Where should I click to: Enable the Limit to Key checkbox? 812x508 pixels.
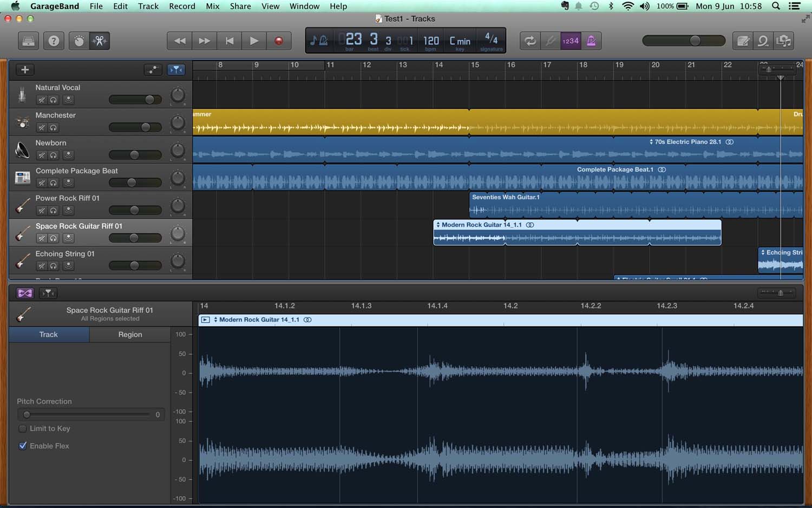(x=23, y=429)
